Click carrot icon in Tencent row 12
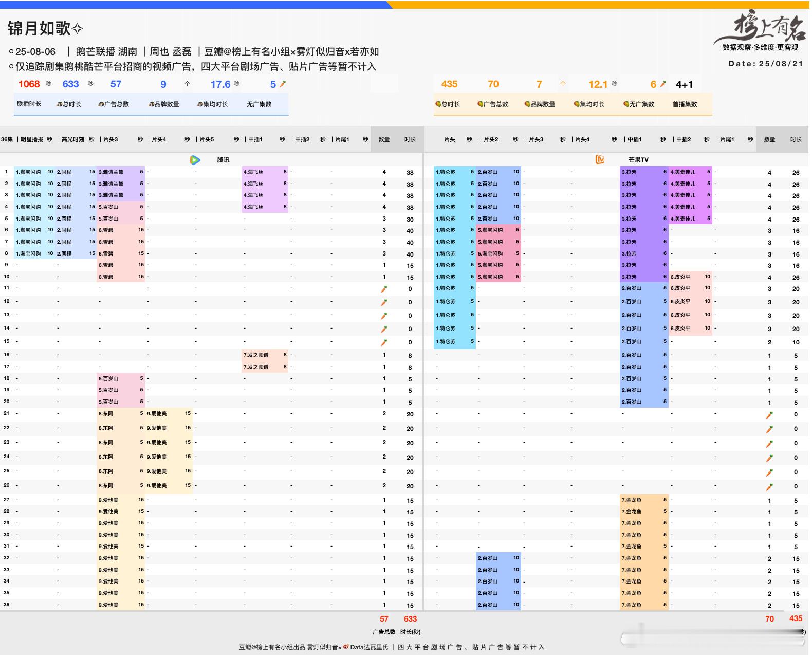 click(x=383, y=302)
